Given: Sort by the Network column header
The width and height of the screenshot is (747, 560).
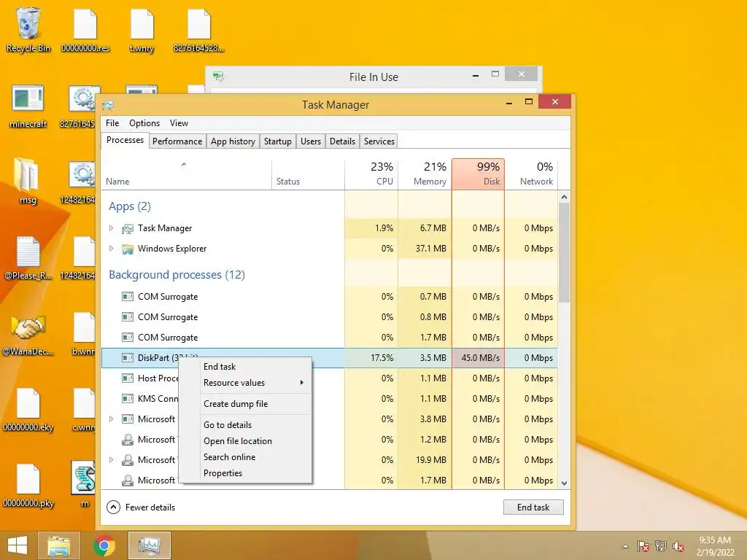Looking at the screenshot, I should tap(531, 174).
